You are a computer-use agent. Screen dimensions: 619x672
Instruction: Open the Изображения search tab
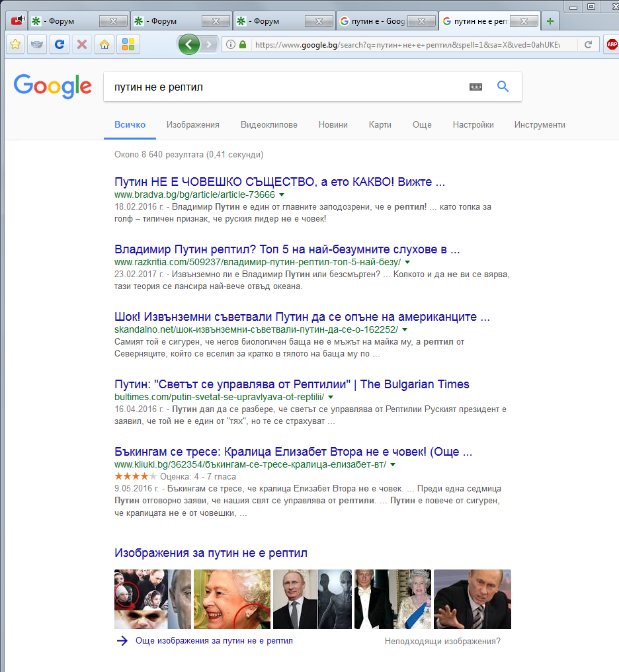coord(192,125)
